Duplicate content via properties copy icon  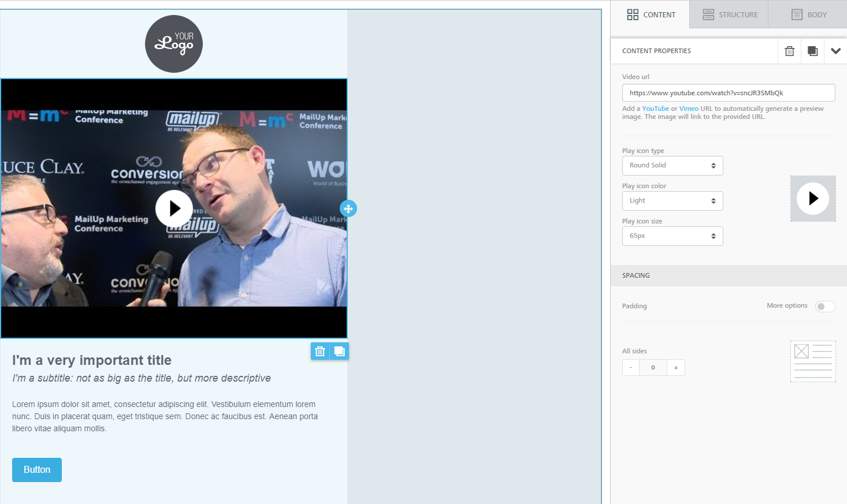tap(812, 51)
